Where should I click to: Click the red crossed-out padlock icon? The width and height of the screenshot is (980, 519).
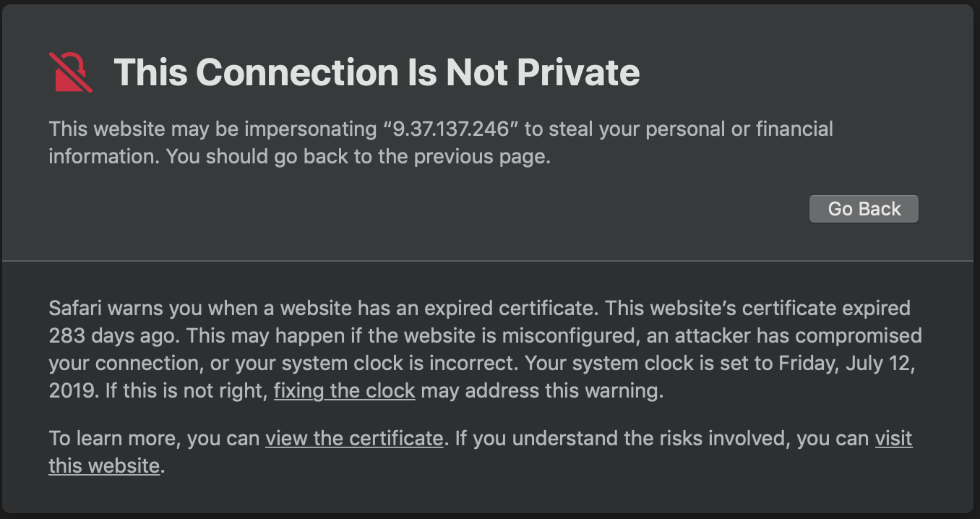71,72
